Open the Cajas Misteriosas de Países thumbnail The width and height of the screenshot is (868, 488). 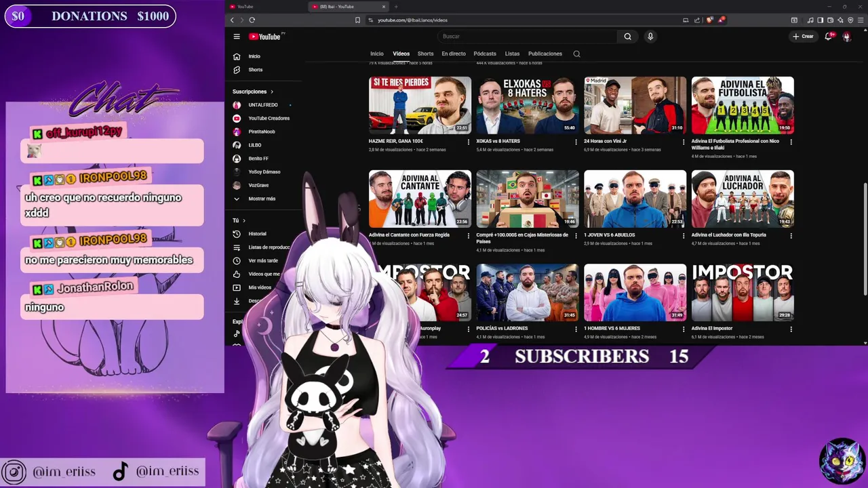point(528,199)
